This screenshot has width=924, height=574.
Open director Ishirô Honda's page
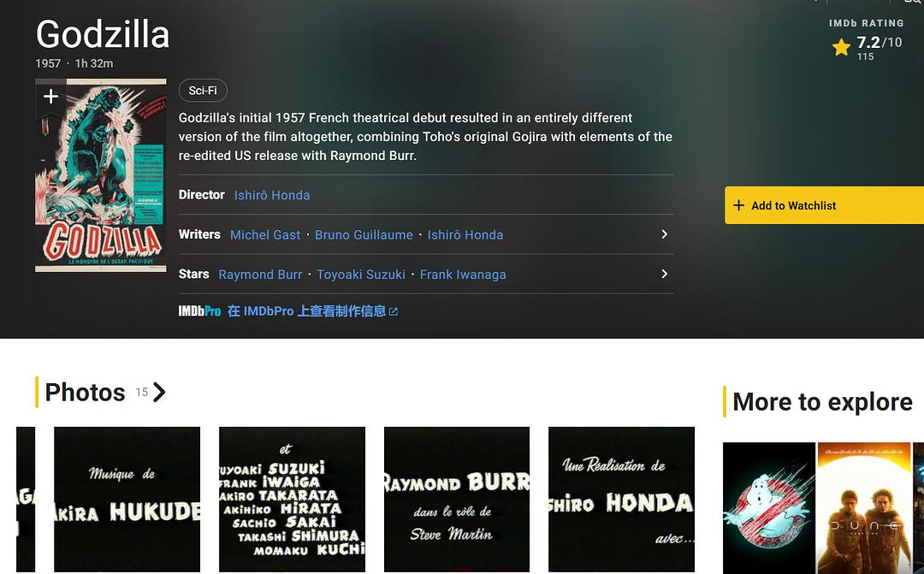(x=272, y=195)
